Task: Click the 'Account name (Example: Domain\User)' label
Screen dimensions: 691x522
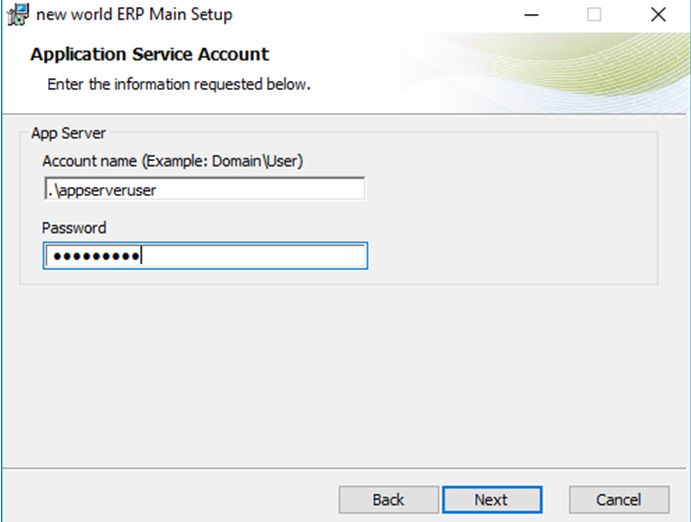Action: 173,161
